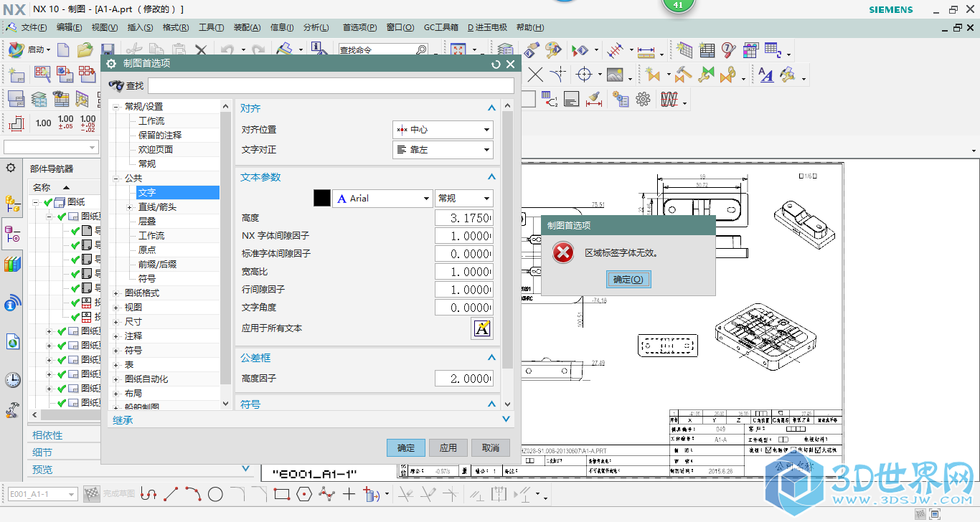Click the 应用 button
Image resolution: width=980 pixels, height=522 pixels.
(448, 447)
